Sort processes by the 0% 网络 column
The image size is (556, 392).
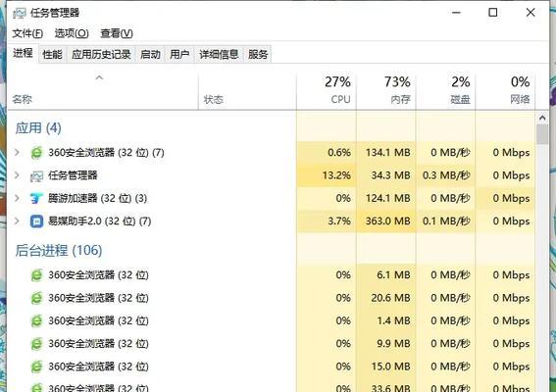505,90
